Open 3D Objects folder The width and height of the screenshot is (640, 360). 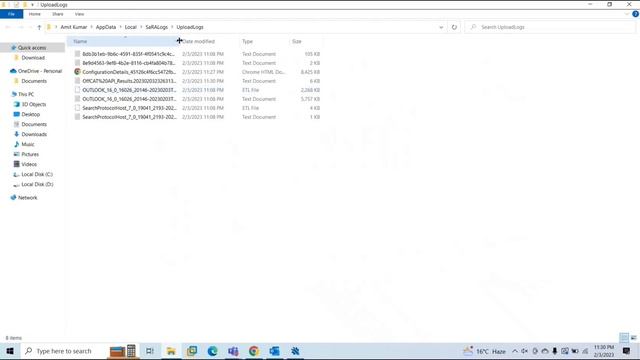[x=33, y=104]
